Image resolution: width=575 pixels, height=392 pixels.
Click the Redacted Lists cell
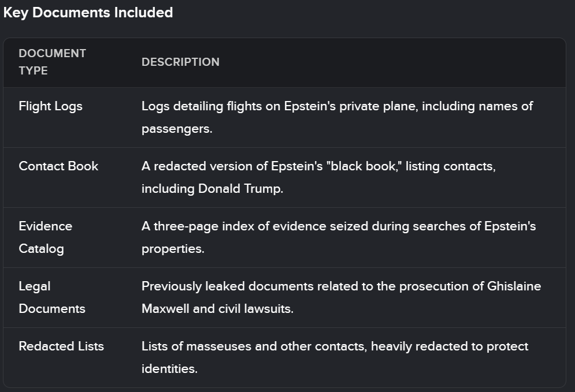(61, 346)
